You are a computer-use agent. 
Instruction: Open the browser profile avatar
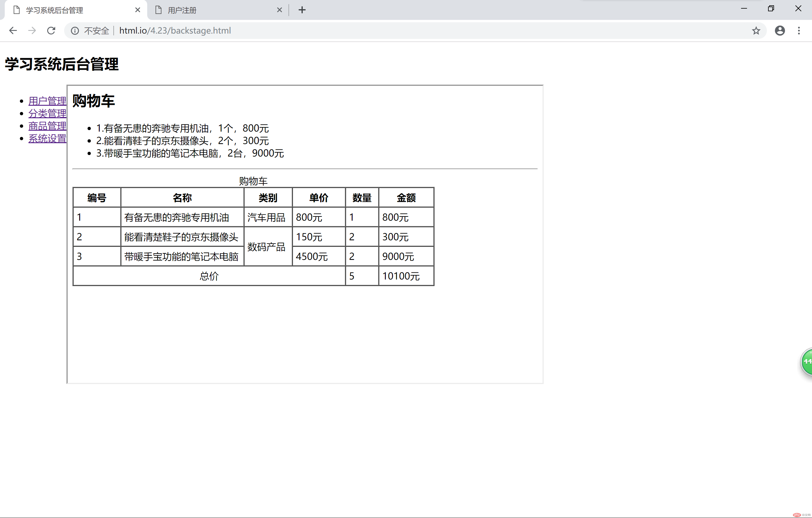click(x=780, y=31)
